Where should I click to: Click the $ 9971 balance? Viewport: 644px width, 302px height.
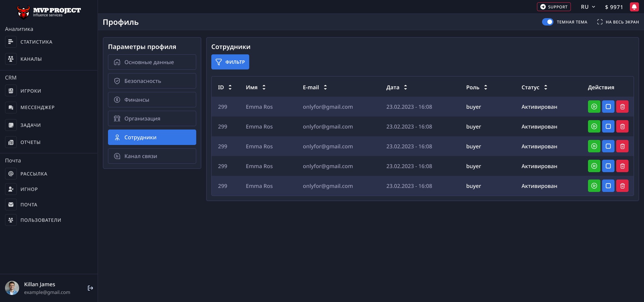click(614, 7)
